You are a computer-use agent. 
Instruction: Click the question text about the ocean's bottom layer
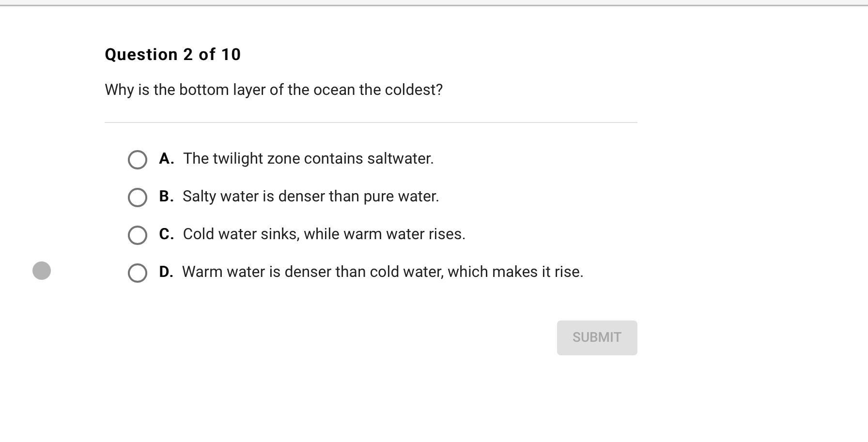point(274,90)
